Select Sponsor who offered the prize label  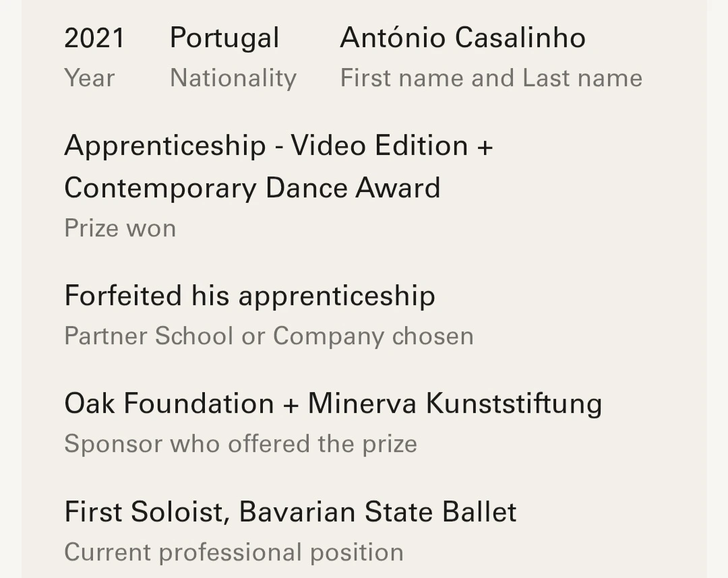[240, 444]
